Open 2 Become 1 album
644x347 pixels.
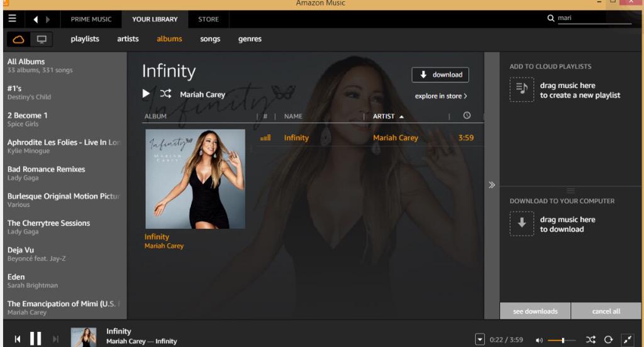click(x=65, y=119)
